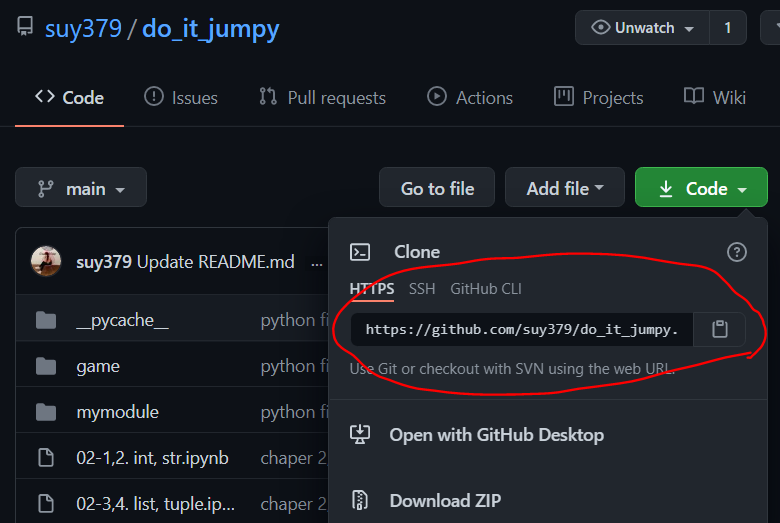
Task: Open the Actions tab
Action: click(x=470, y=98)
